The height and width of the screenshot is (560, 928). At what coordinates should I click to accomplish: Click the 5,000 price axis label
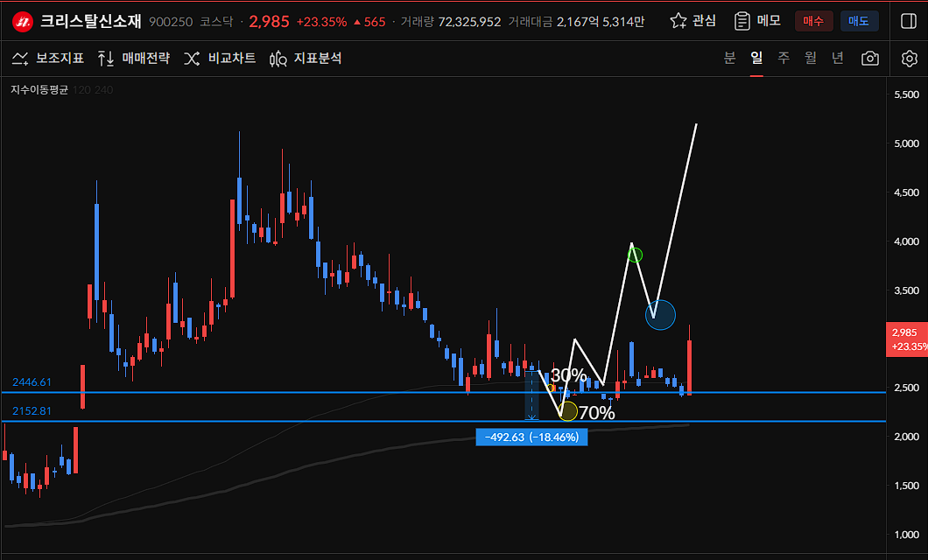pos(907,143)
